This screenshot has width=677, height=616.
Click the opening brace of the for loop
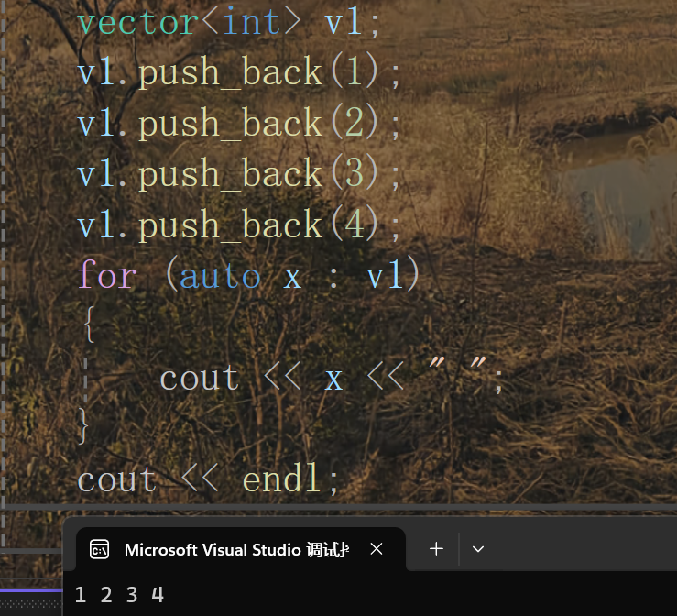(x=89, y=324)
